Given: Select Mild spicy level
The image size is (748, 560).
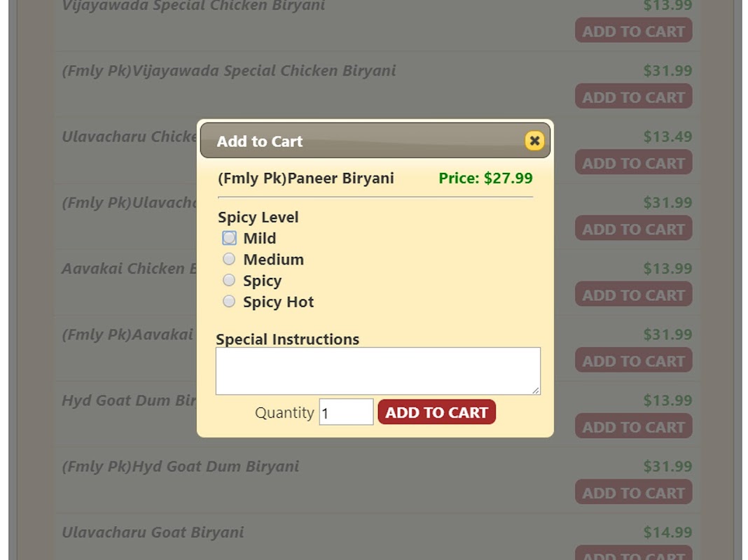Looking at the screenshot, I should [x=229, y=238].
